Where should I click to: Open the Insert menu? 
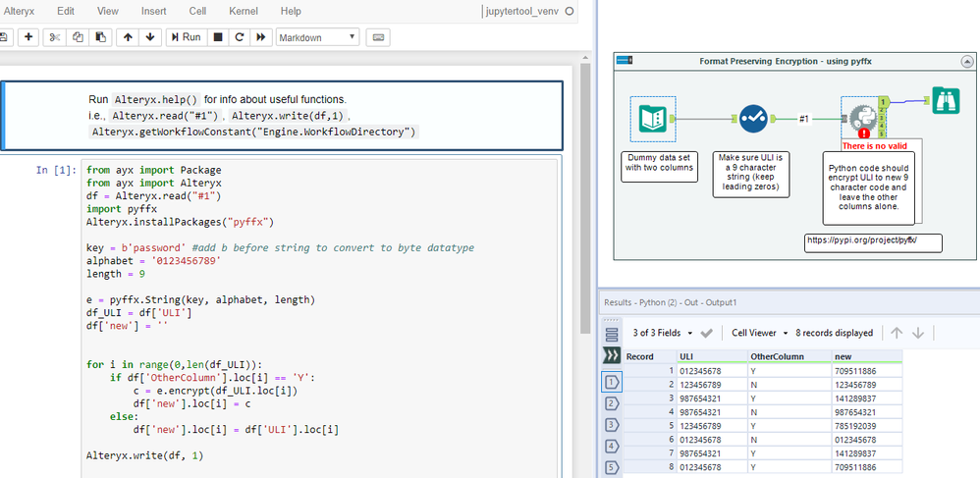click(x=154, y=11)
